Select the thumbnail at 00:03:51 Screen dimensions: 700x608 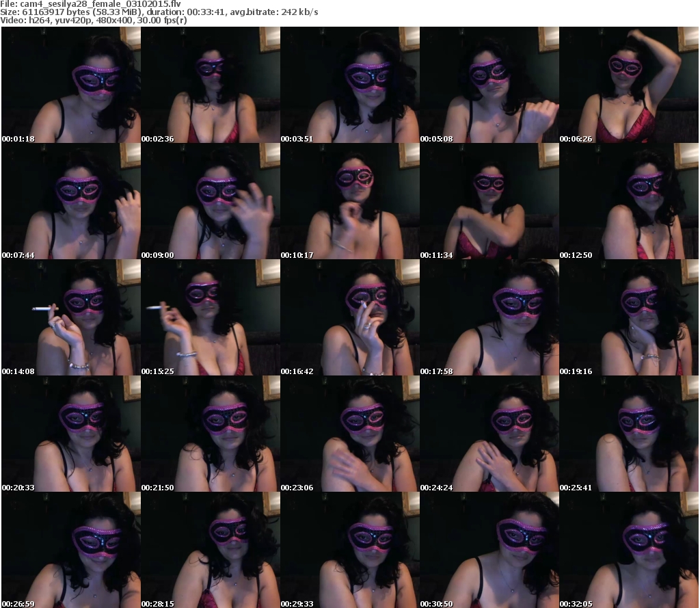[350, 85]
